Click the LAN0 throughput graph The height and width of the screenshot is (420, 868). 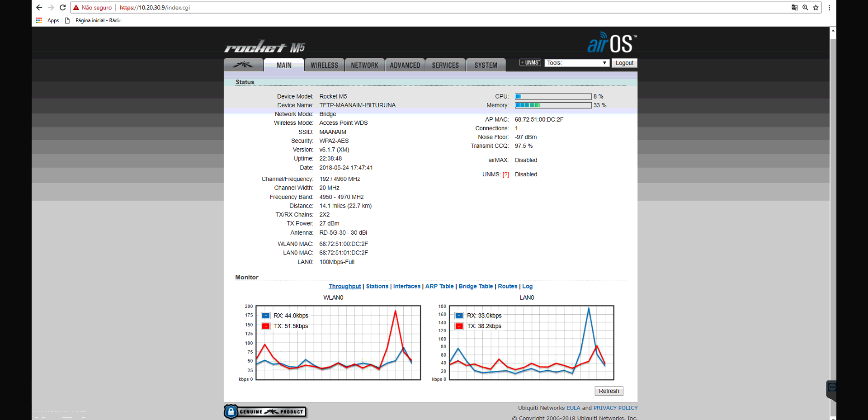point(532,343)
